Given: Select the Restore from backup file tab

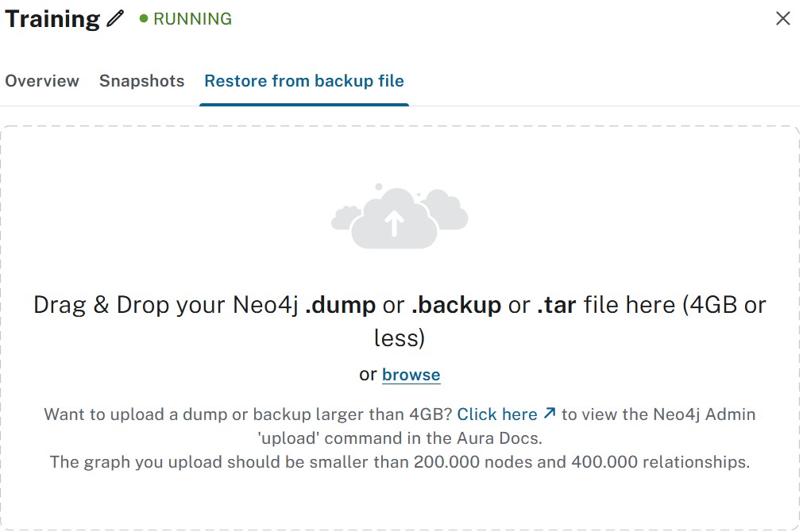Looking at the screenshot, I should (x=303, y=80).
